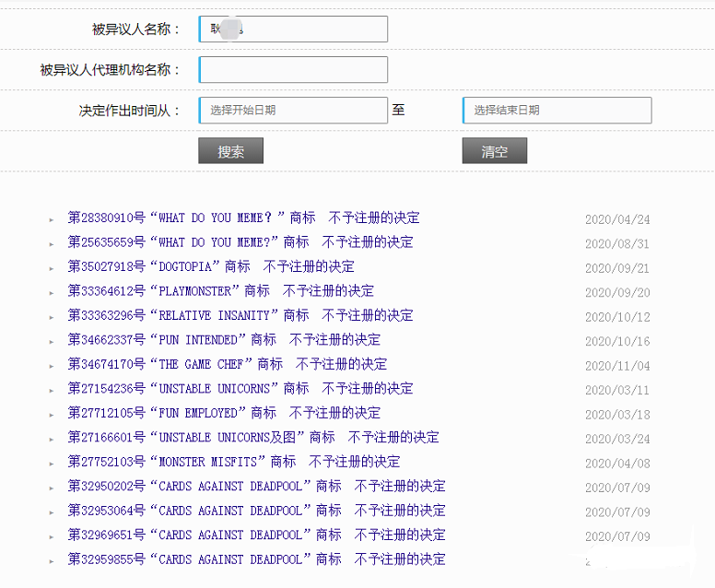The width and height of the screenshot is (715, 588).
Task: Select the date 2020/03/11
Action: pyautogui.click(x=617, y=391)
